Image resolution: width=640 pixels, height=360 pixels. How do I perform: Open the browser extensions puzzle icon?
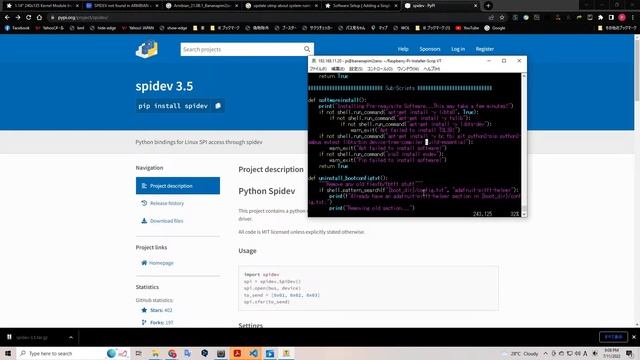[x=600, y=18]
